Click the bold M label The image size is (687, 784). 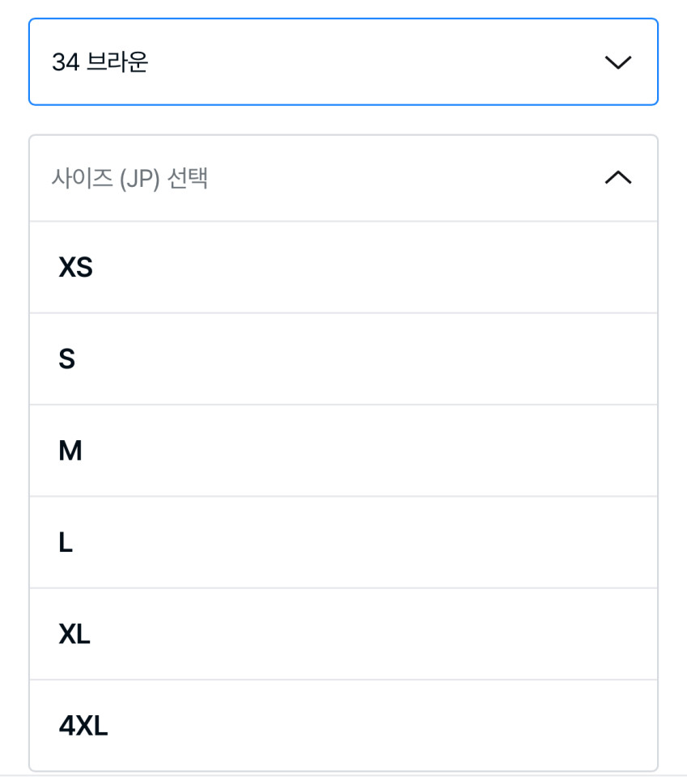pyautogui.click(x=70, y=451)
